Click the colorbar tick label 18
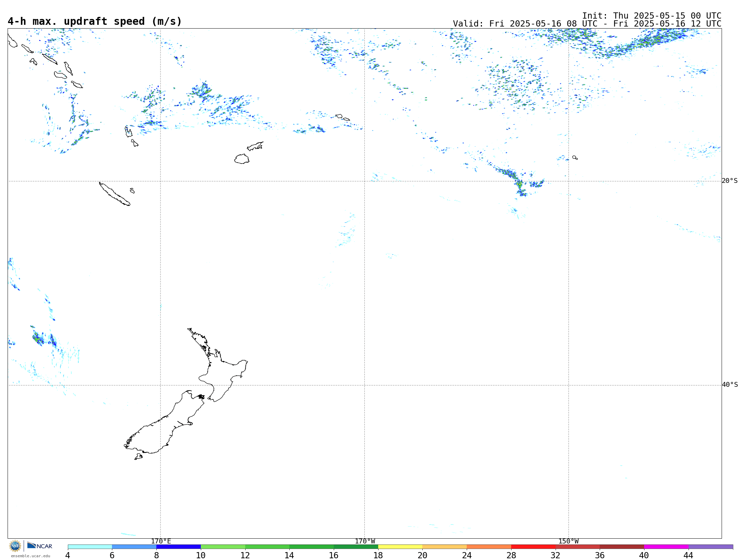The width and height of the screenshot is (744, 560). 378,555
